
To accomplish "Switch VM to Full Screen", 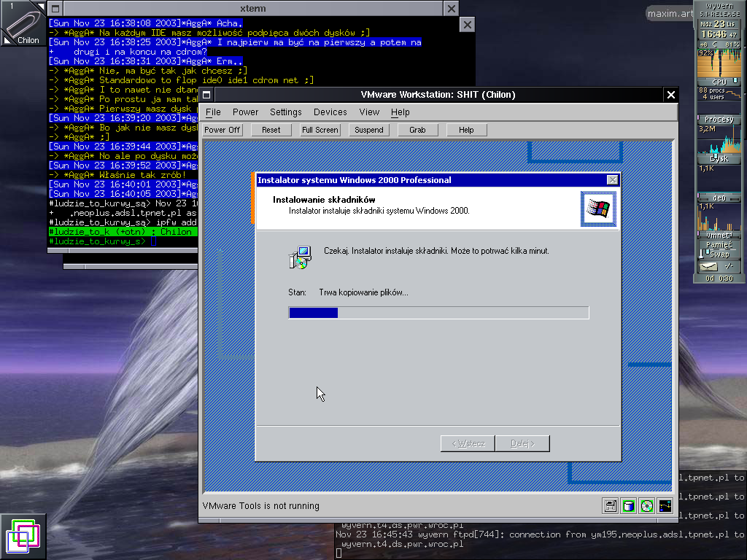I will (320, 130).
